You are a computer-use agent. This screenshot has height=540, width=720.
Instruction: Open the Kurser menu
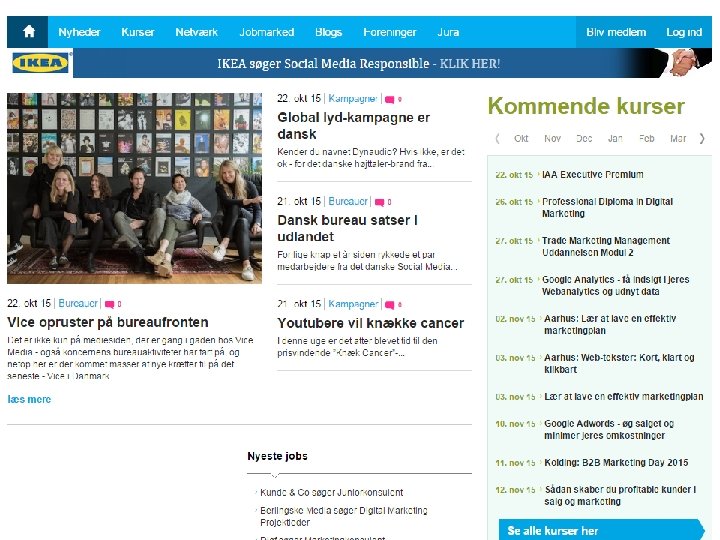click(x=138, y=32)
